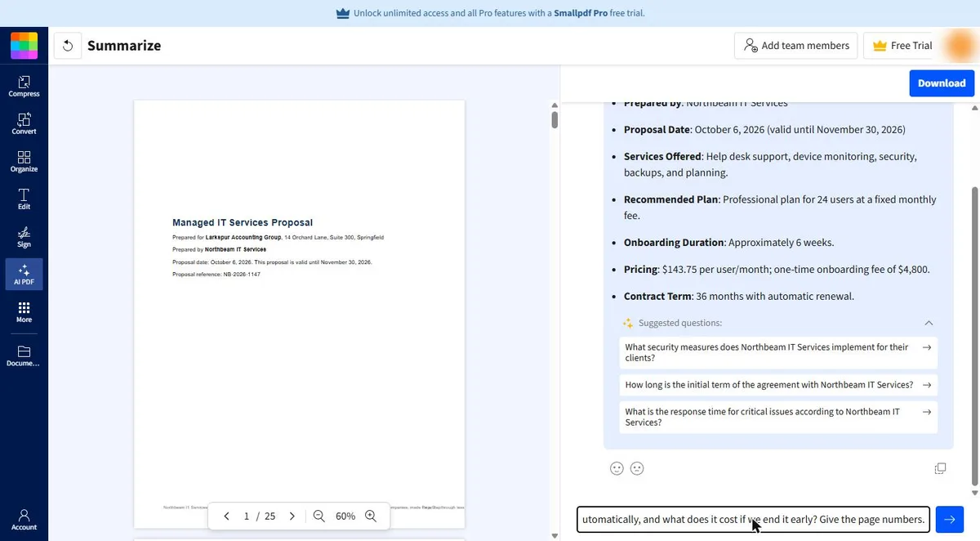This screenshot has width=980, height=541.
Task: Start the Free Trial
Action: click(x=902, y=46)
